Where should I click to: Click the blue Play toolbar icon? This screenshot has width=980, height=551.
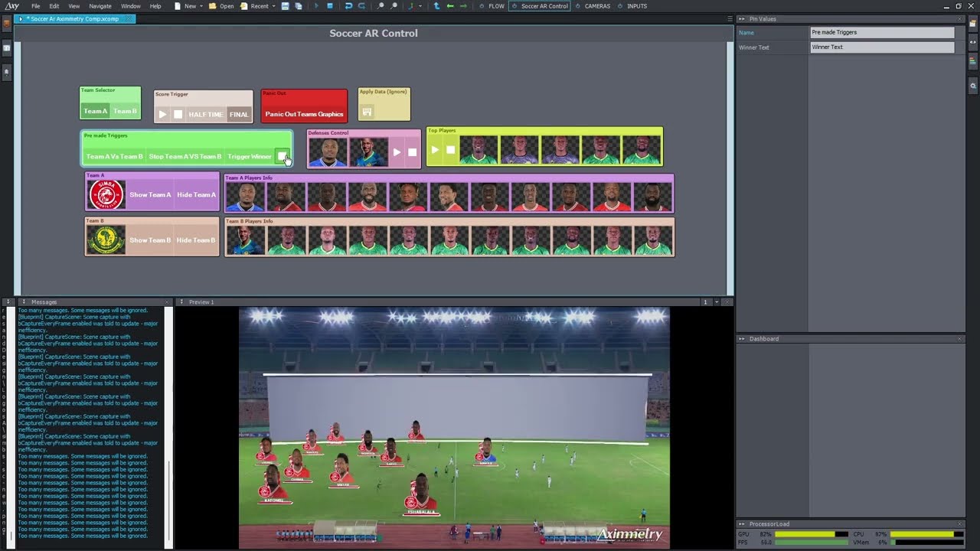click(x=317, y=6)
